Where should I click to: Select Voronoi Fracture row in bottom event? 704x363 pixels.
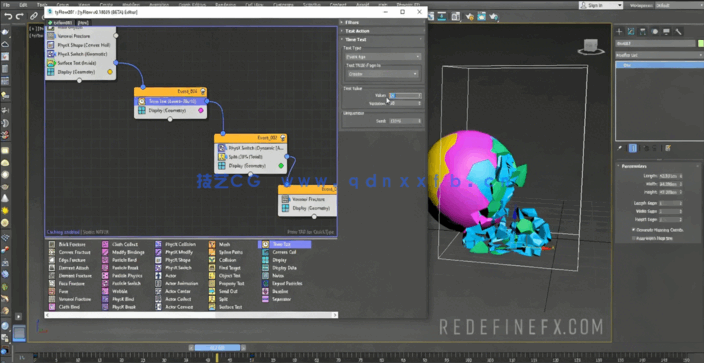tap(308, 199)
